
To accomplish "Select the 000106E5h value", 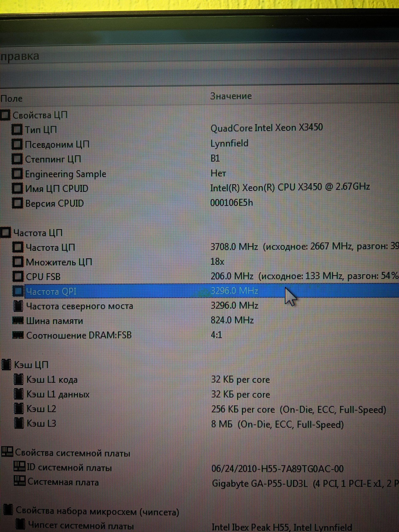I will 232,203.
